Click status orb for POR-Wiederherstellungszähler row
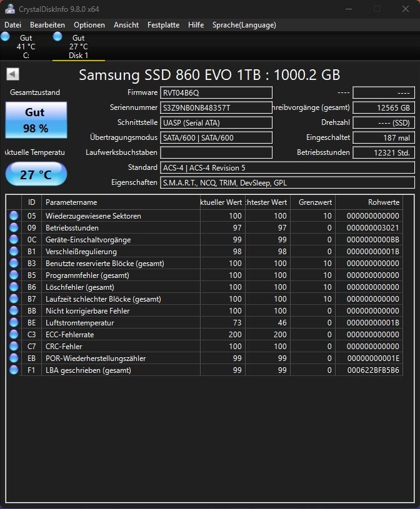 14,358
